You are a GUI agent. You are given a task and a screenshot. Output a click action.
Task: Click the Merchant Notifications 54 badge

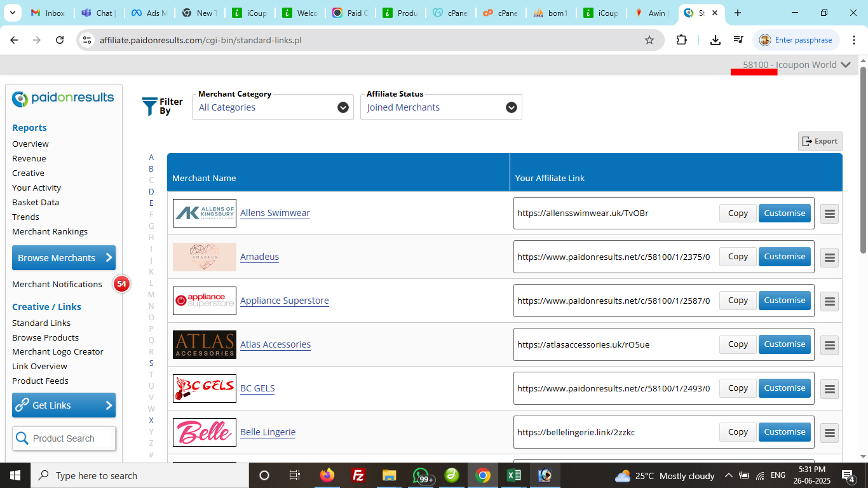[121, 284]
